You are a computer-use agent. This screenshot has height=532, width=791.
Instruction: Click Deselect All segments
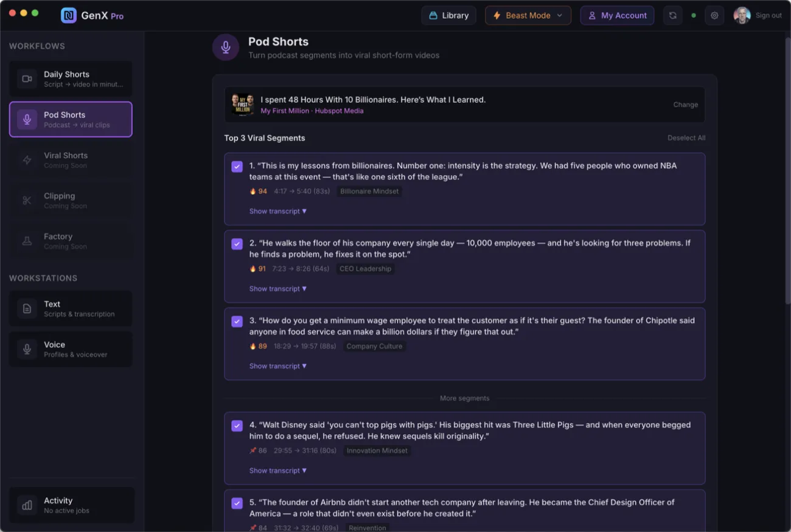pos(686,138)
